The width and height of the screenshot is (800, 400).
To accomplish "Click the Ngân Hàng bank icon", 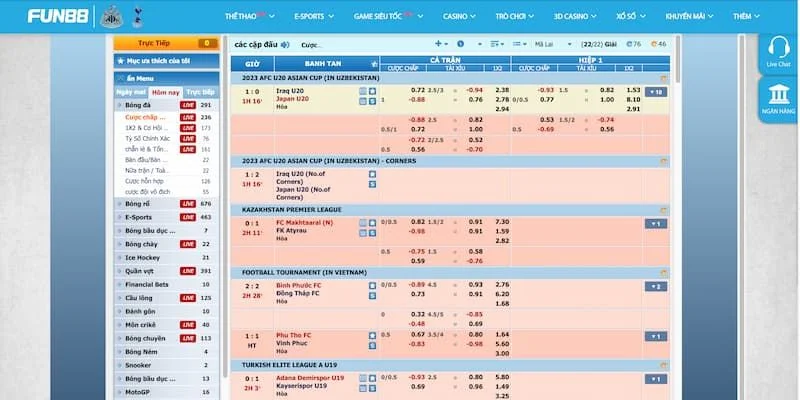I will click(778, 99).
